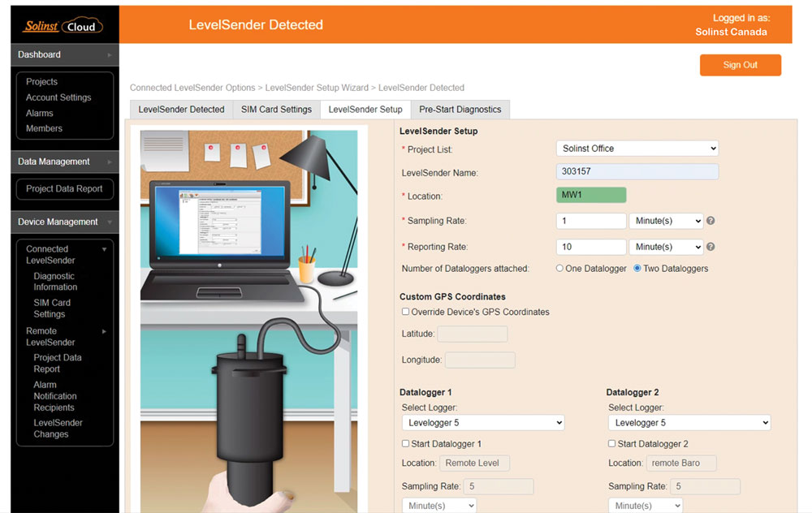The width and height of the screenshot is (812, 513).
Task: Select the Two Dataloggers radio option
Action: click(637, 269)
